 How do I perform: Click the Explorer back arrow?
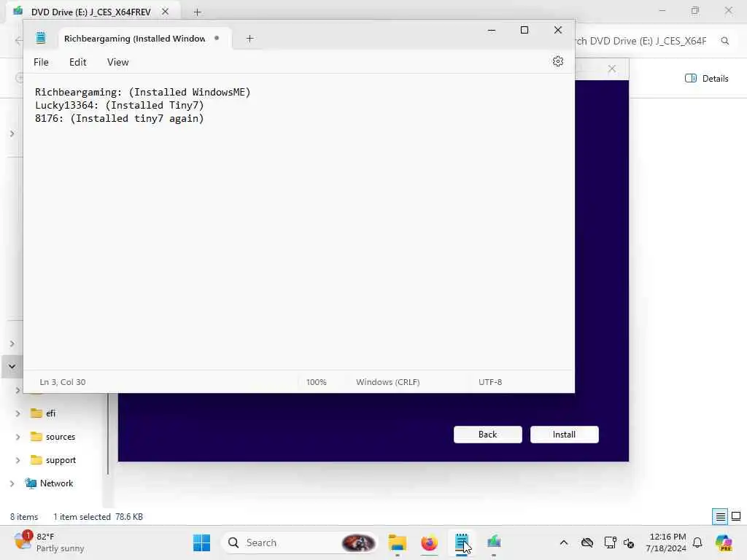[18, 41]
